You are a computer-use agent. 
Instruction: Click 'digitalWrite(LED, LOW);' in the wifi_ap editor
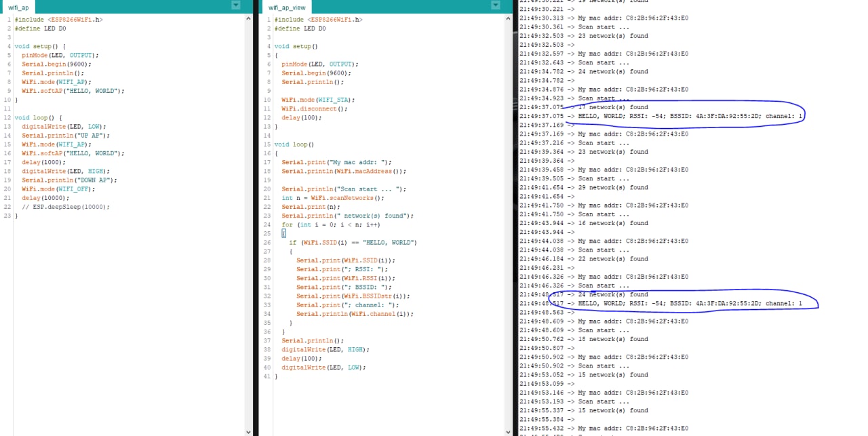[x=64, y=126]
